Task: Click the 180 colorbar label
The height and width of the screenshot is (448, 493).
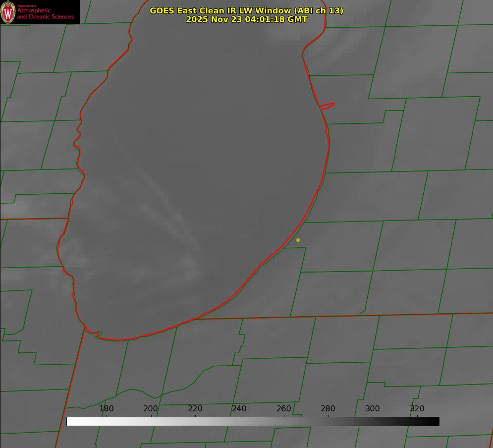Action: (106, 408)
